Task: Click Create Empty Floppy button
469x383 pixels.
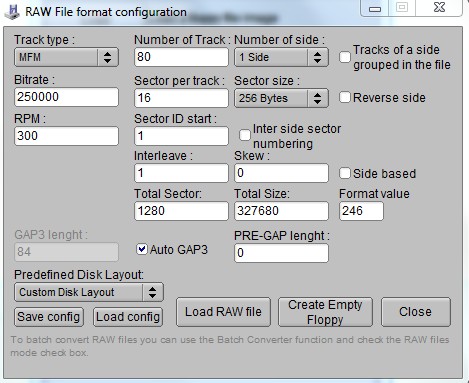Action: pos(325,312)
